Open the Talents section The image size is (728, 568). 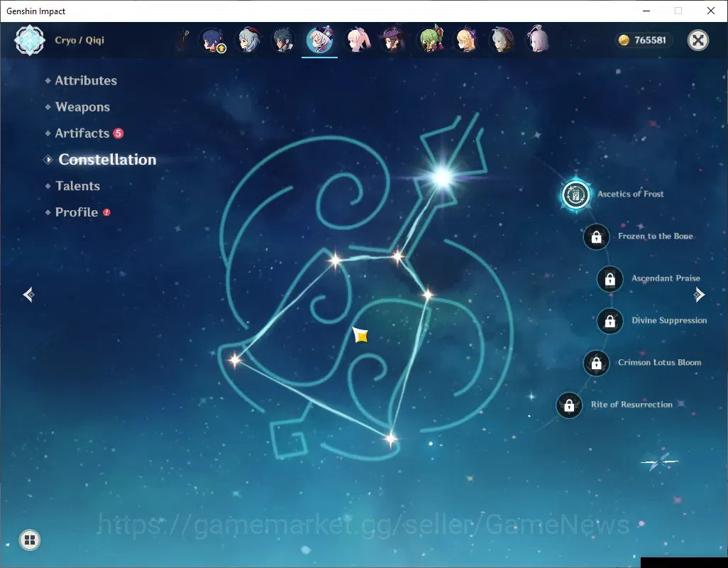point(77,186)
